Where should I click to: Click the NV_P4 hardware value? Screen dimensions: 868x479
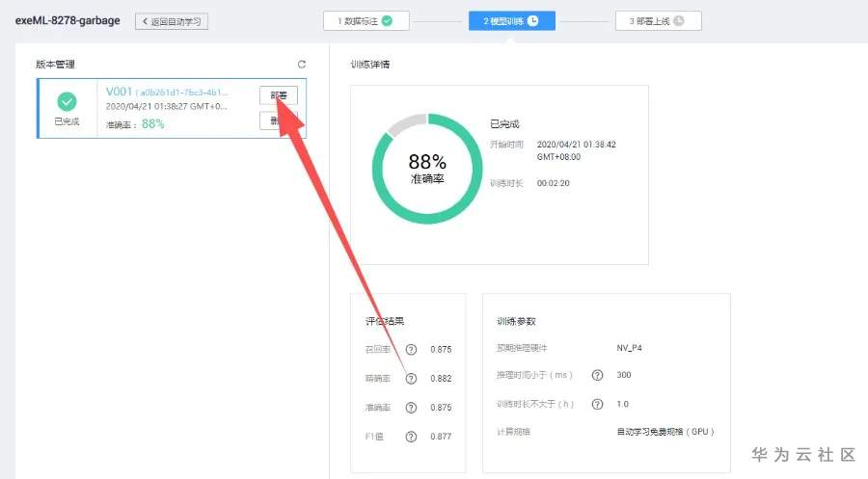[x=630, y=348]
